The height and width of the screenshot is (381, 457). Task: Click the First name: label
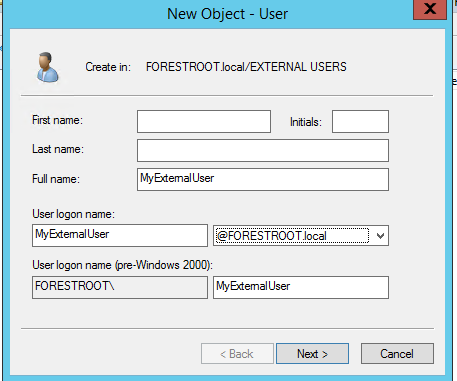pyautogui.click(x=57, y=120)
